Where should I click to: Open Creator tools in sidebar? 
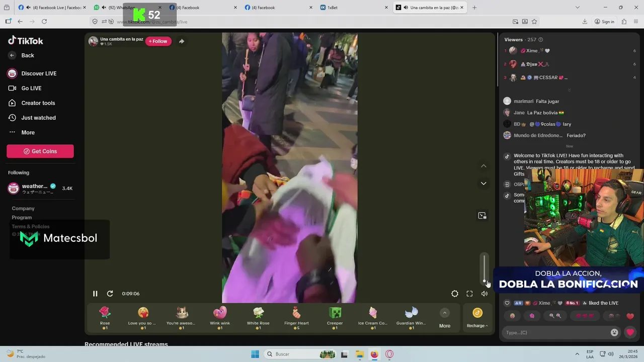pyautogui.click(x=31, y=103)
